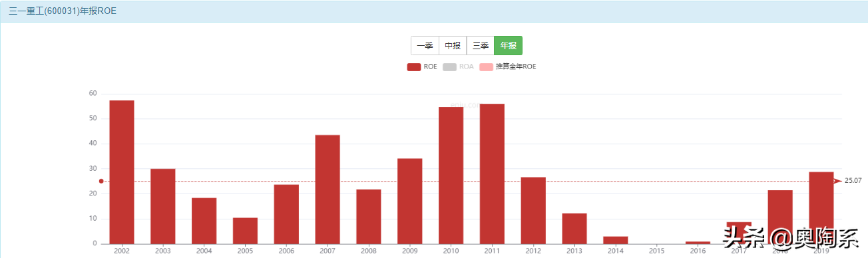Click the 25.07 average line label
The height and width of the screenshot is (258, 868).
853,181
